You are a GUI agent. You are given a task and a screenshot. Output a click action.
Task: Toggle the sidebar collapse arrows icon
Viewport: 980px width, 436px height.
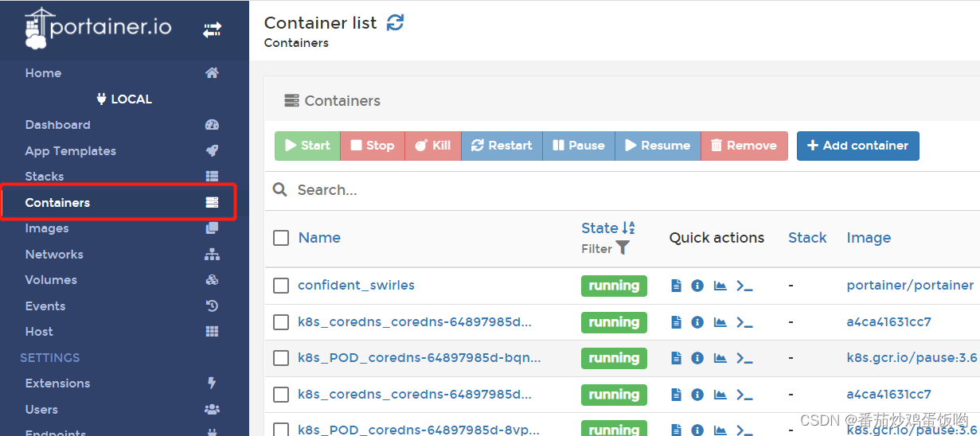pyautogui.click(x=212, y=30)
